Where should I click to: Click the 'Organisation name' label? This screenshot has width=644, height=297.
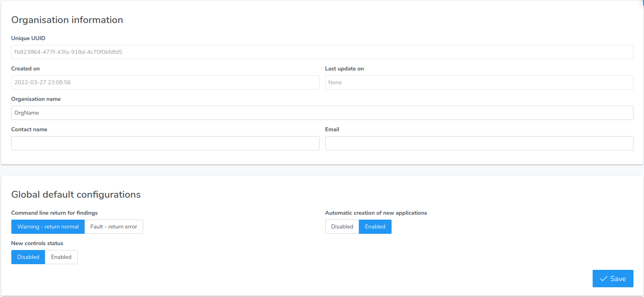click(x=36, y=99)
